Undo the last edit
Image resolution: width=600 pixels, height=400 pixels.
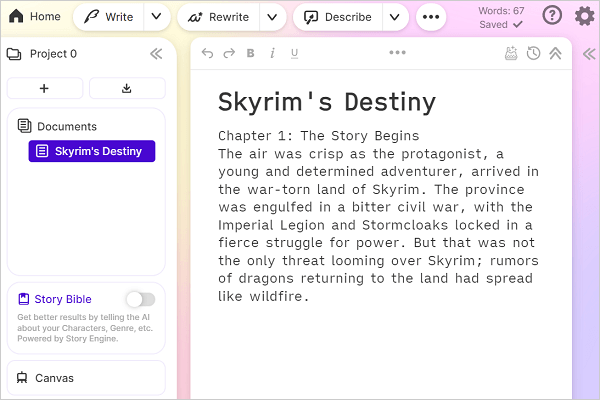tap(207, 53)
